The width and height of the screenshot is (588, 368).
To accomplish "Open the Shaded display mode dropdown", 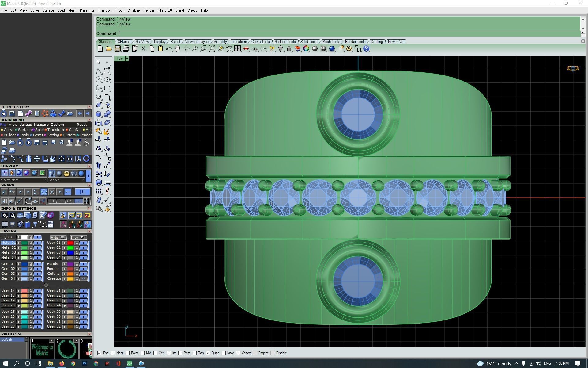I will point(83,180).
